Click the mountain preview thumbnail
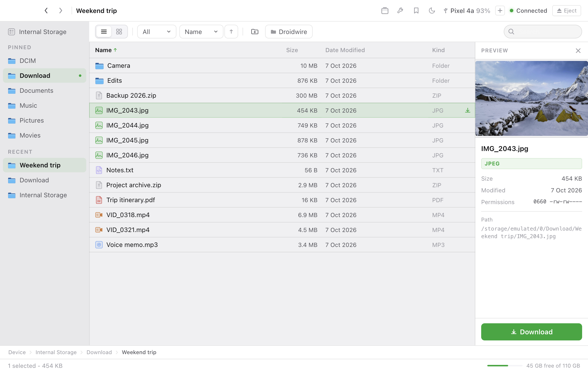Screen dimensions: 588x372 tap(531, 98)
